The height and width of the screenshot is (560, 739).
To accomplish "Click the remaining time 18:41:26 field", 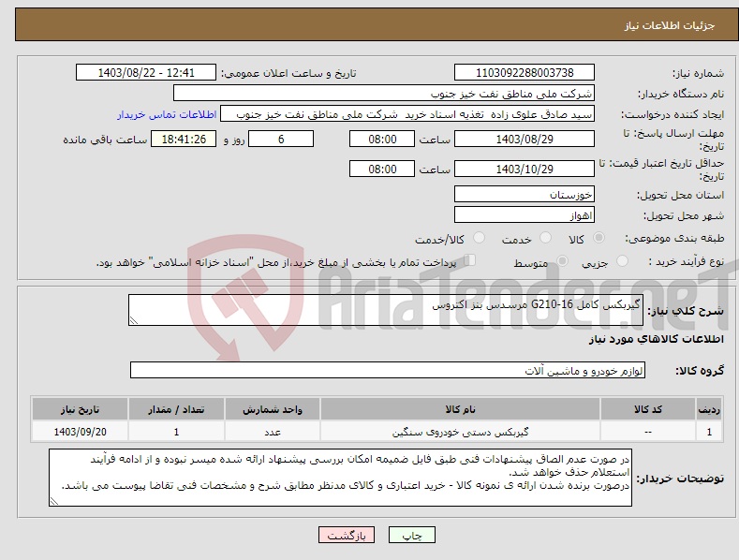I will (x=184, y=139).
